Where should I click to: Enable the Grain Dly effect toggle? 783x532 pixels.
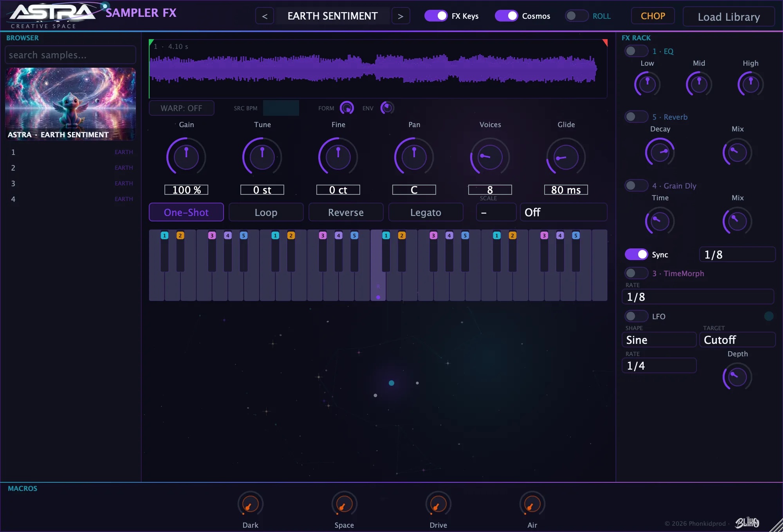[x=636, y=185]
